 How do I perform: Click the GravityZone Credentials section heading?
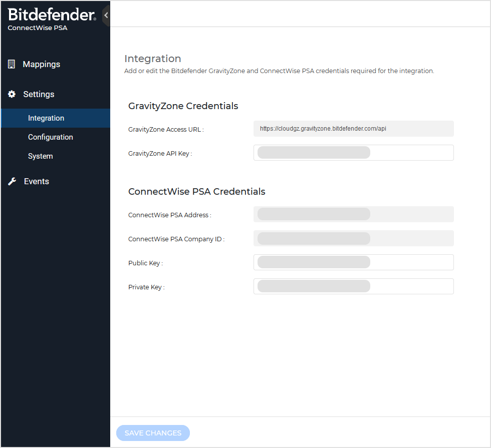pos(183,106)
